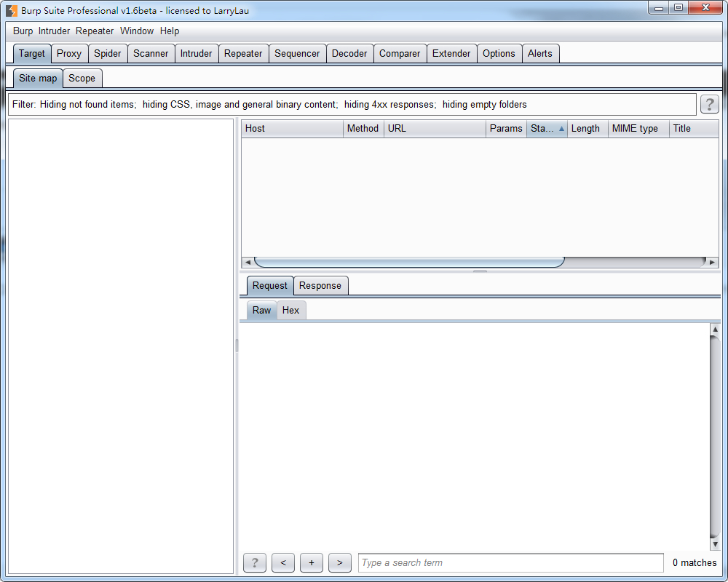Open the Repeater tool tab
This screenshot has height=582, width=728.
click(243, 53)
